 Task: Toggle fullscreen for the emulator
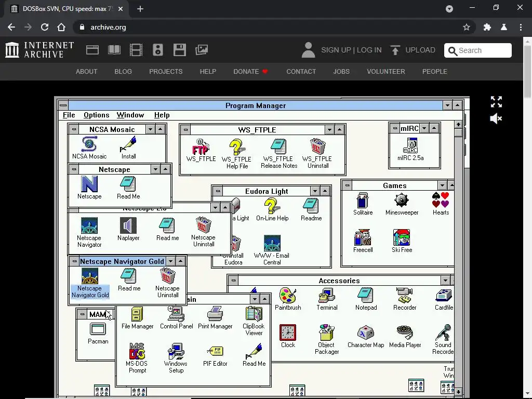click(496, 102)
